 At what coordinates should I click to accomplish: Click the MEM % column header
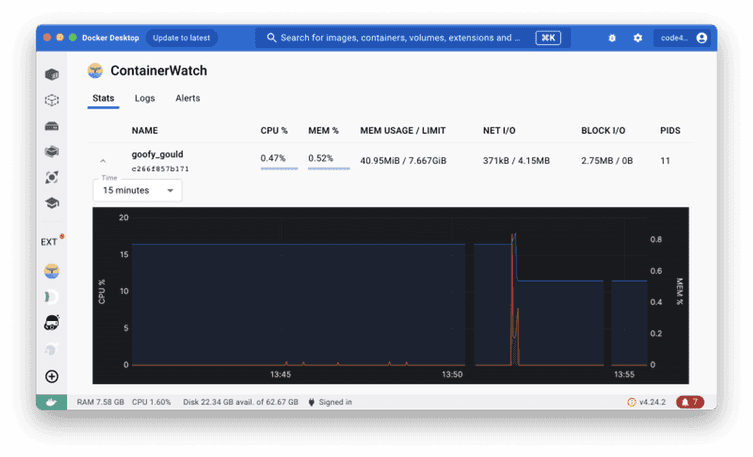[323, 131]
